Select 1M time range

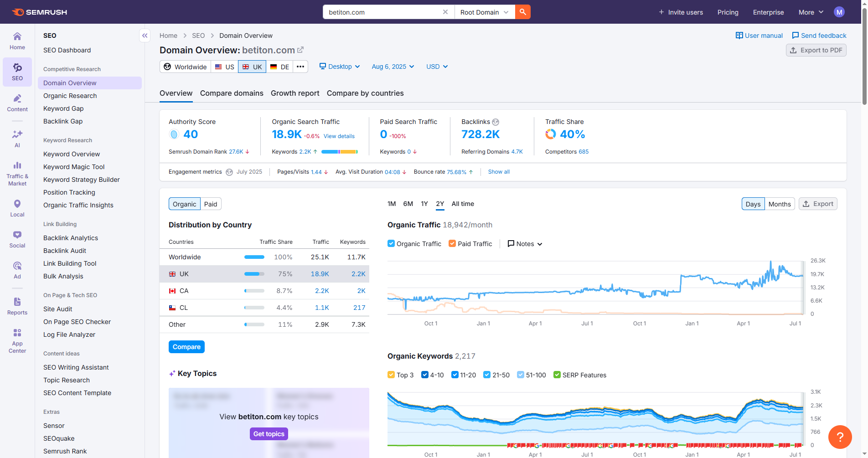coord(392,204)
